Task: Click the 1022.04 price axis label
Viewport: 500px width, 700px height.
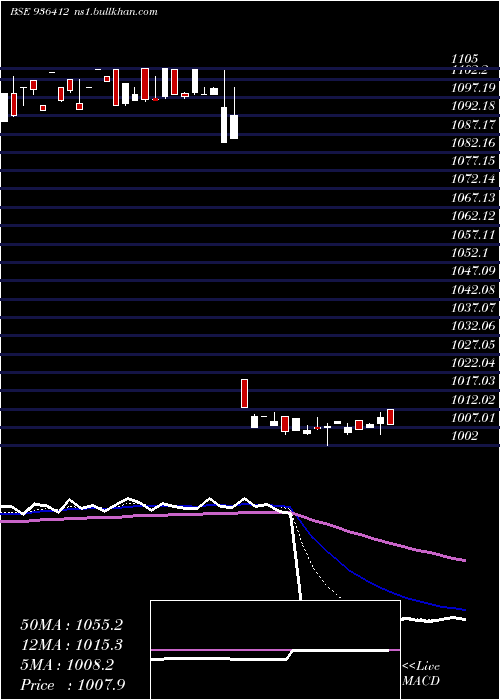Action: pyautogui.click(x=473, y=362)
